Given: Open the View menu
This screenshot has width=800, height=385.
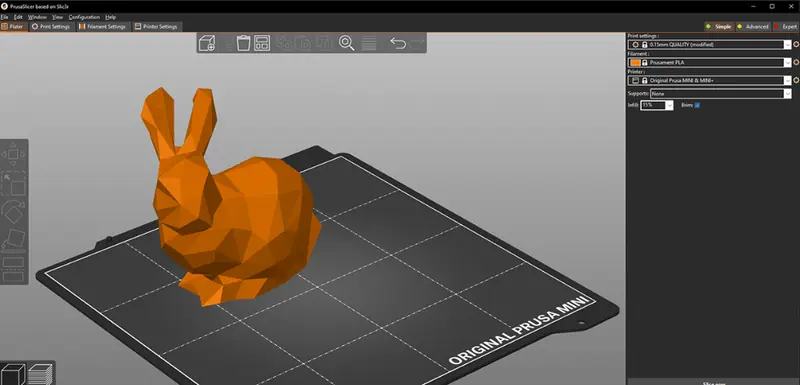Looking at the screenshot, I should coord(57,17).
